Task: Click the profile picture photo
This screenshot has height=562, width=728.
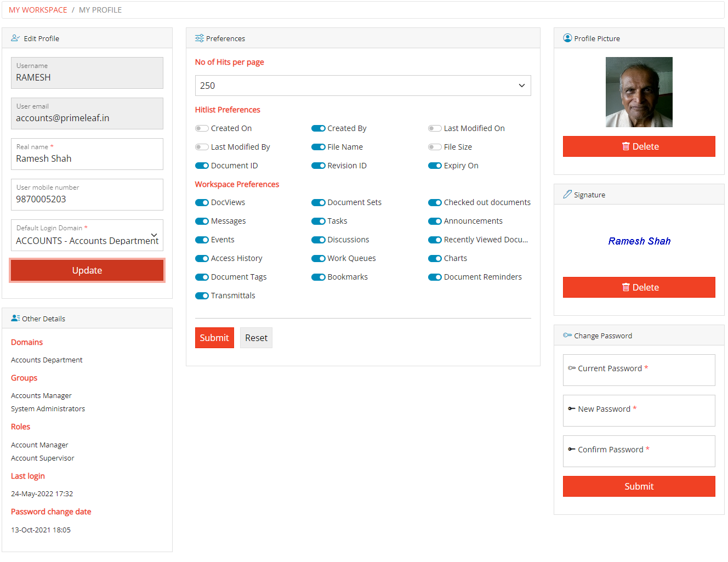Action: 639,92
